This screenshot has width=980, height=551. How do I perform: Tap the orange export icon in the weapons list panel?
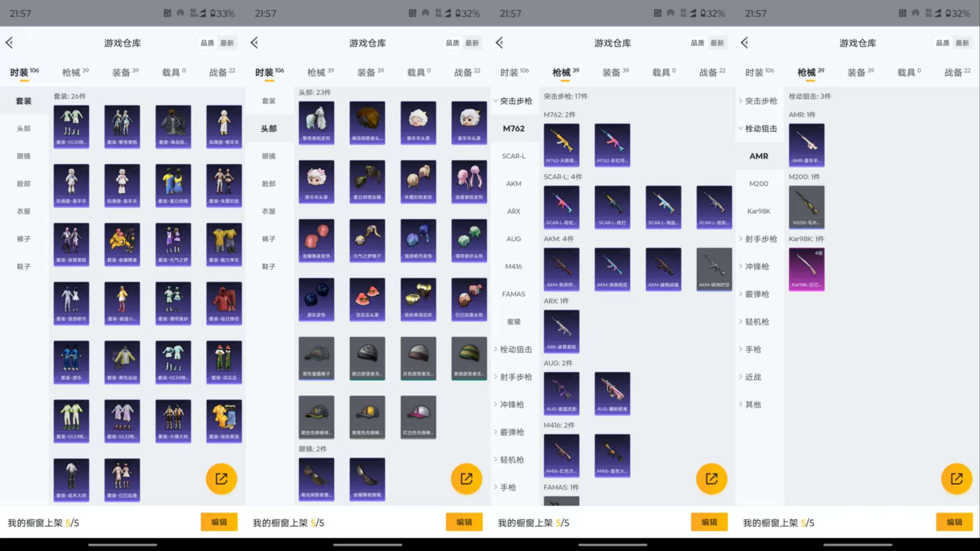(x=711, y=478)
